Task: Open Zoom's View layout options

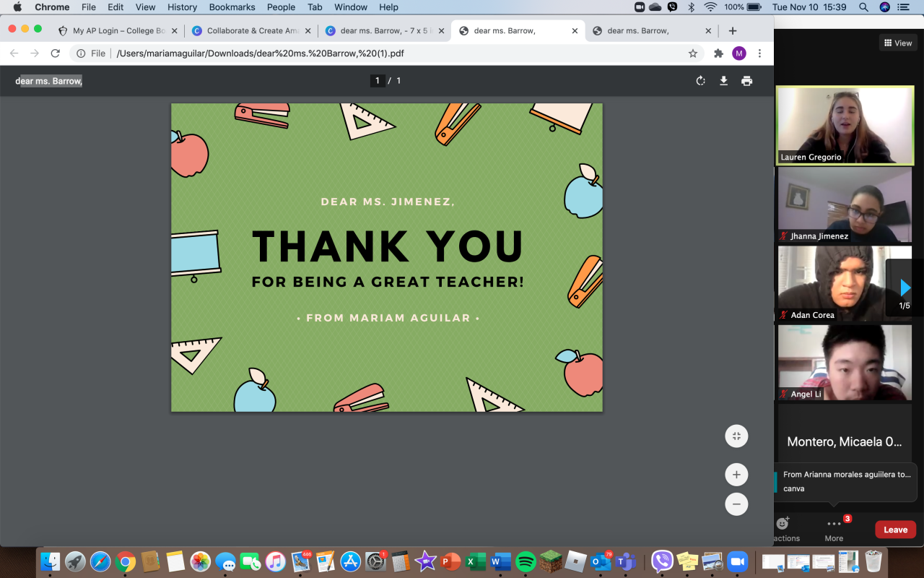Action: click(x=897, y=43)
